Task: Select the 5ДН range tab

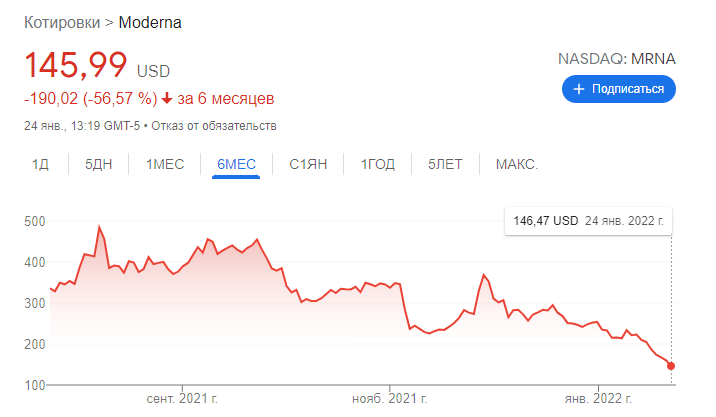Action: (99, 165)
